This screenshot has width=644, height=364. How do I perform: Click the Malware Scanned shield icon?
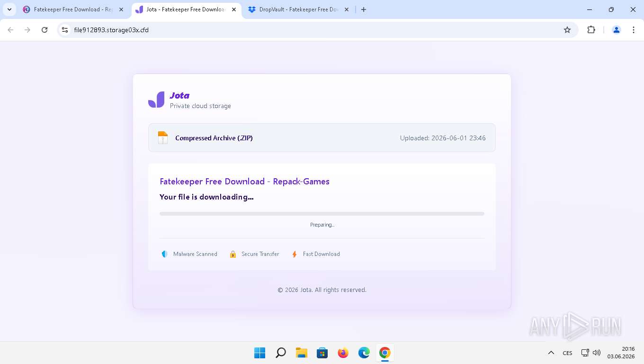click(x=164, y=254)
